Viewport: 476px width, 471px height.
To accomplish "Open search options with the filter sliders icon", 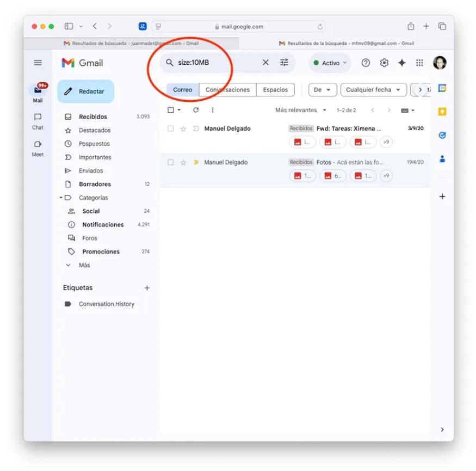I will [283, 62].
